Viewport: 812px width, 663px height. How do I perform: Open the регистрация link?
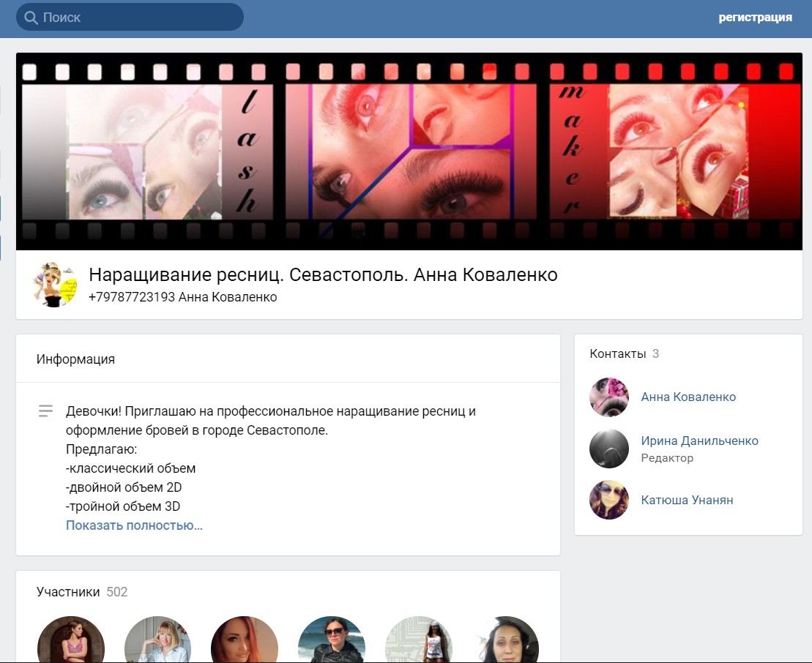[755, 17]
